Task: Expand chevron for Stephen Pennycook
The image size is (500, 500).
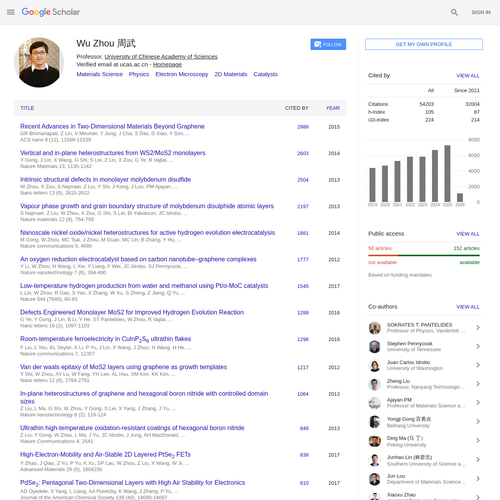Action: tap(478, 346)
